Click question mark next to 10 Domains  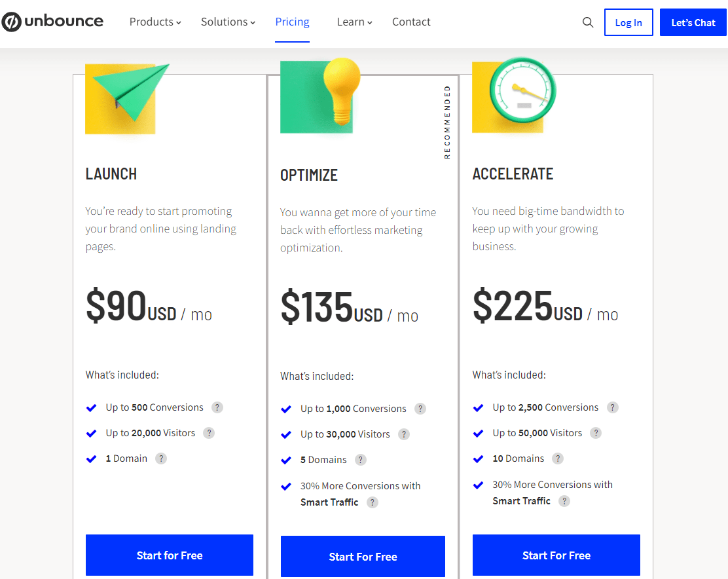[558, 458]
